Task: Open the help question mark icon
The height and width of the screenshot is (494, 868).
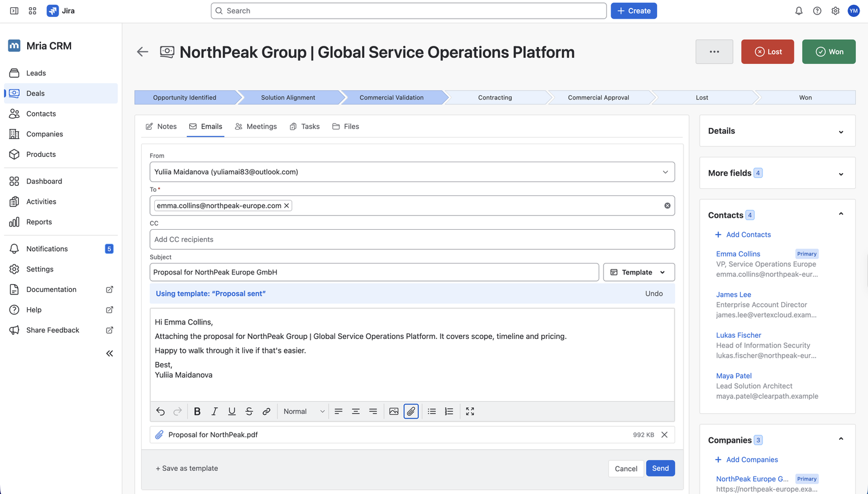Action: point(817,11)
